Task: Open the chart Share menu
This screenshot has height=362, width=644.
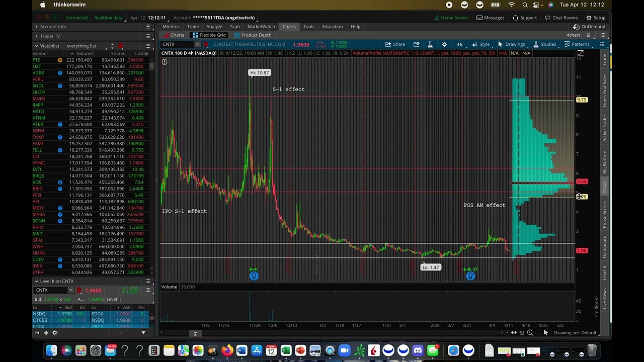Action: [x=395, y=44]
